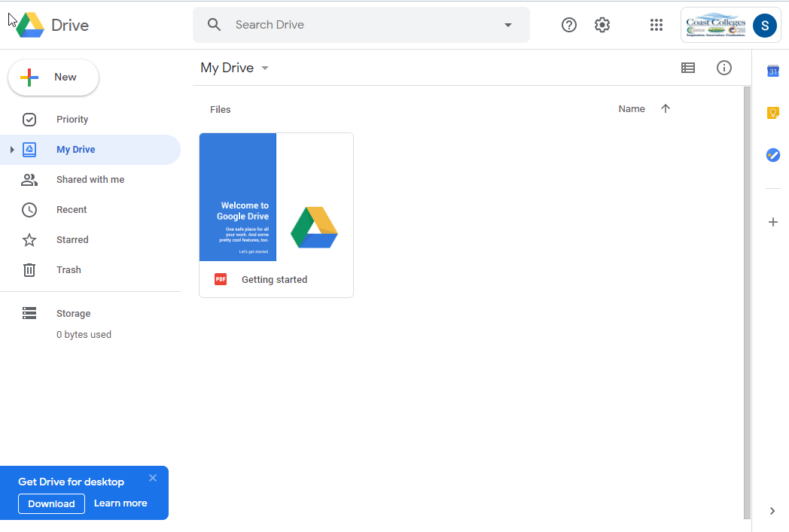Viewport: 789px width, 532px height.
Task: Click the Get add-ons plus icon
Action: click(x=772, y=222)
